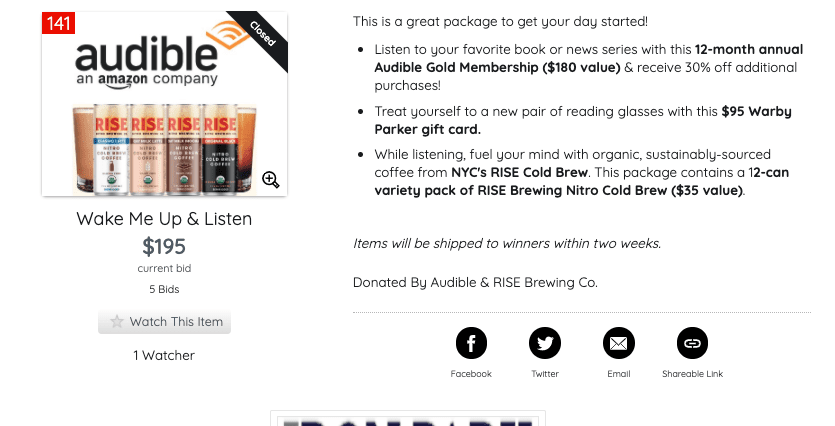The height and width of the screenshot is (426, 835).
Task: Open the Audible and RISE product image
Action: (165, 104)
